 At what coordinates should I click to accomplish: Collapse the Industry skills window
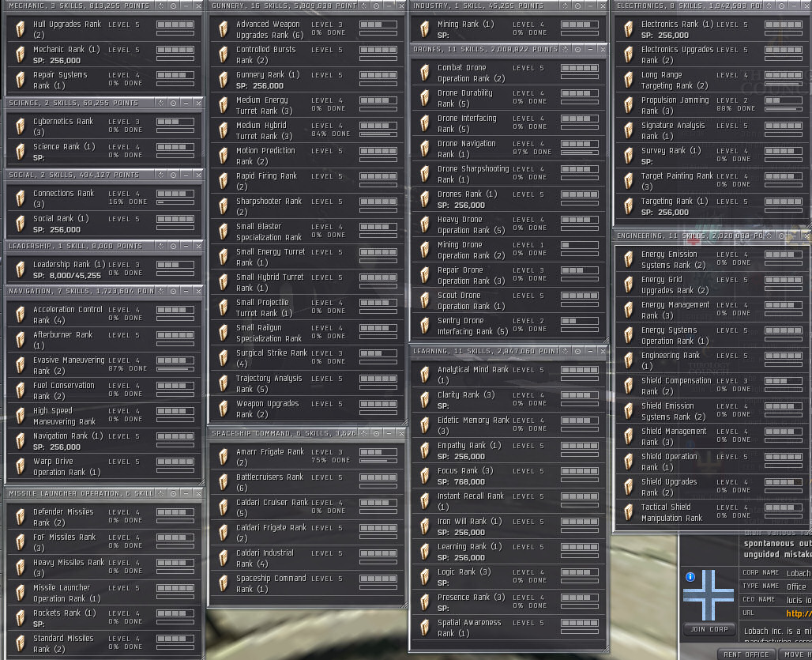point(590,6)
